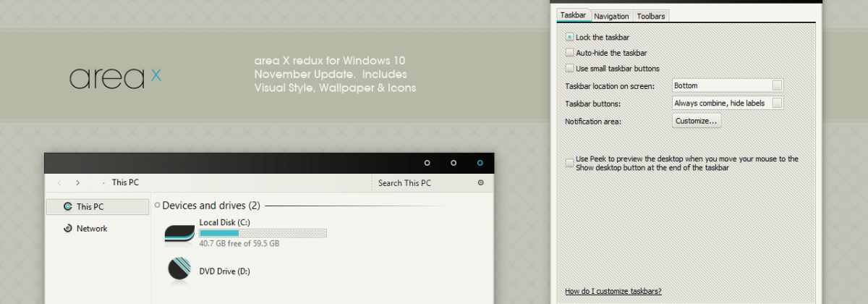This screenshot has height=304, width=868.
Task: Switch to the Taskbar tab
Action: click(x=573, y=16)
